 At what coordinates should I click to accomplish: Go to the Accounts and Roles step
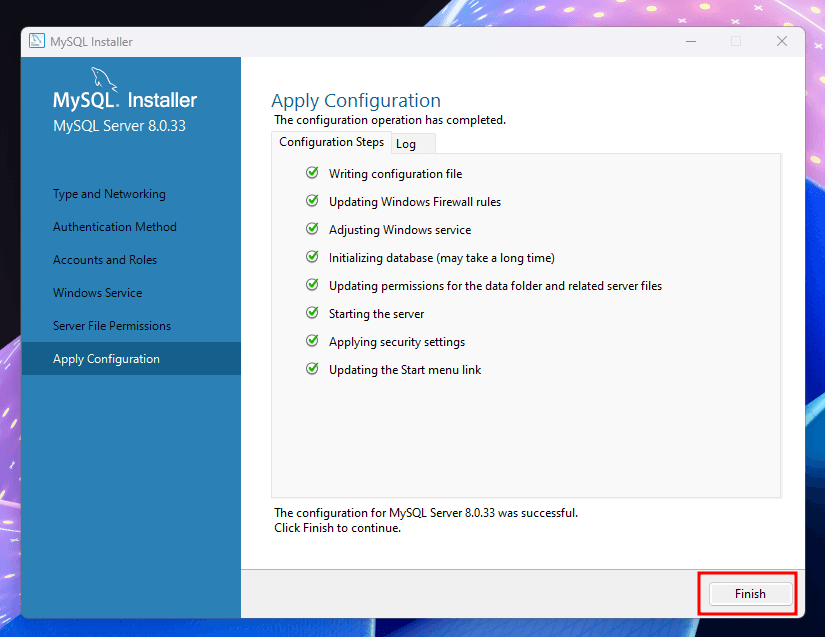coord(105,260)
